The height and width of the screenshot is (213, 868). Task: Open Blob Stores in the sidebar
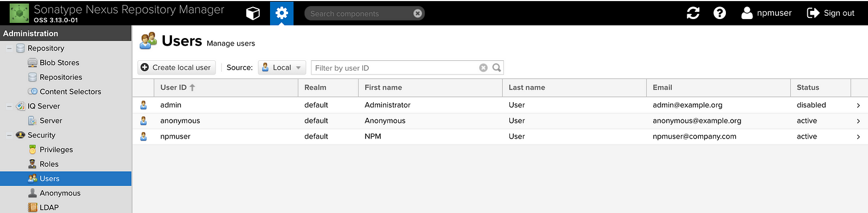59,63
